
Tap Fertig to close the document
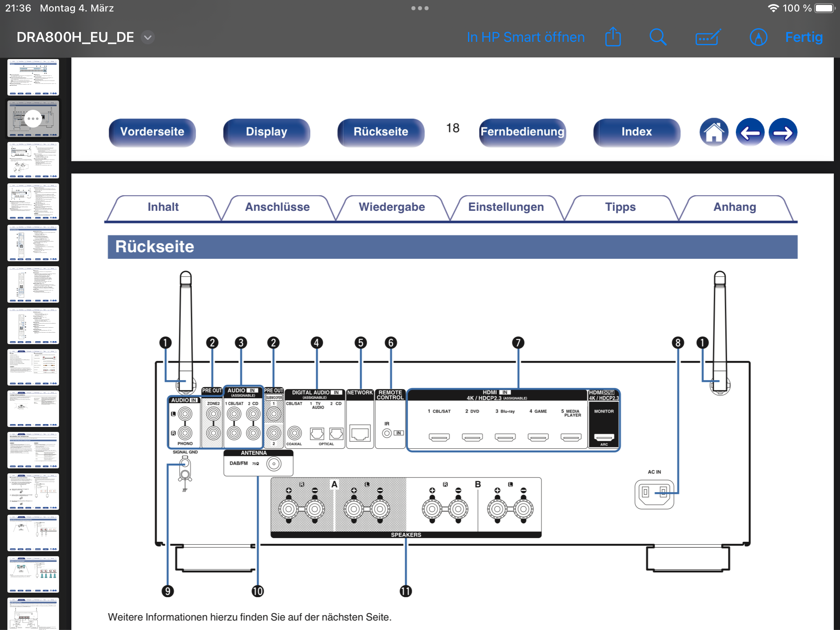tap(804, 37)
